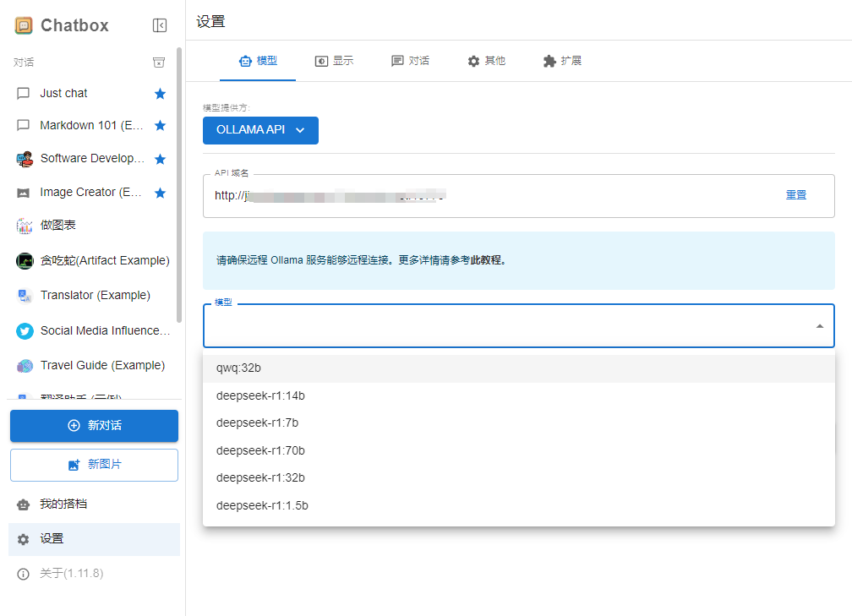Click the sidebar 设置 gear icon

click(x=23, y=539)
